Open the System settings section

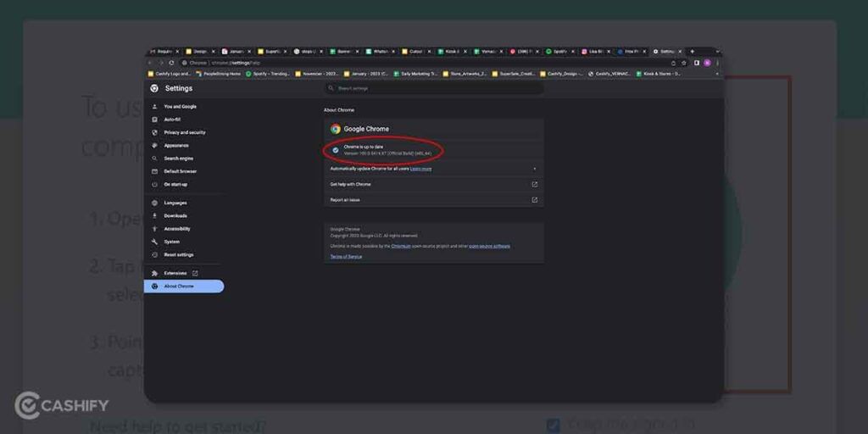click(171, 242)
